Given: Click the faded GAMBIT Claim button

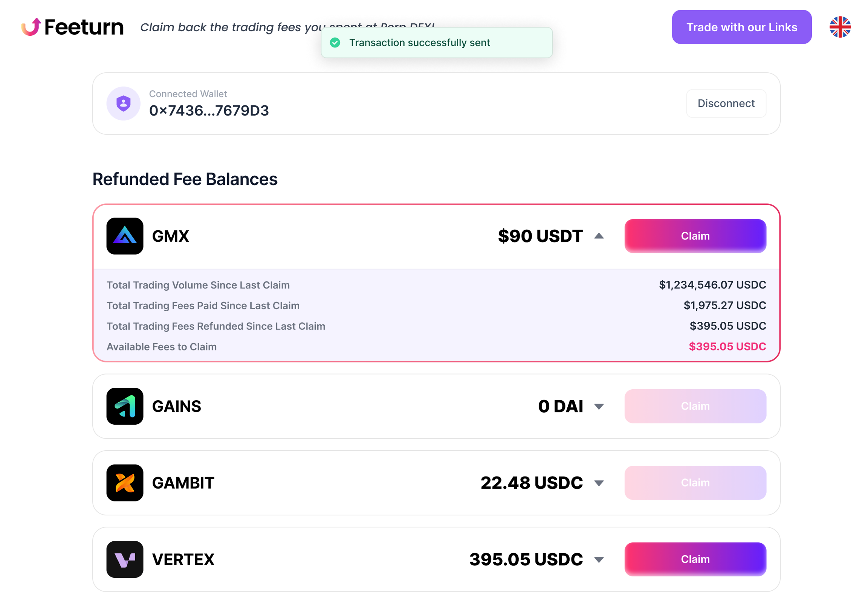Looking at the screenshot, I should [x=695, y=483].
